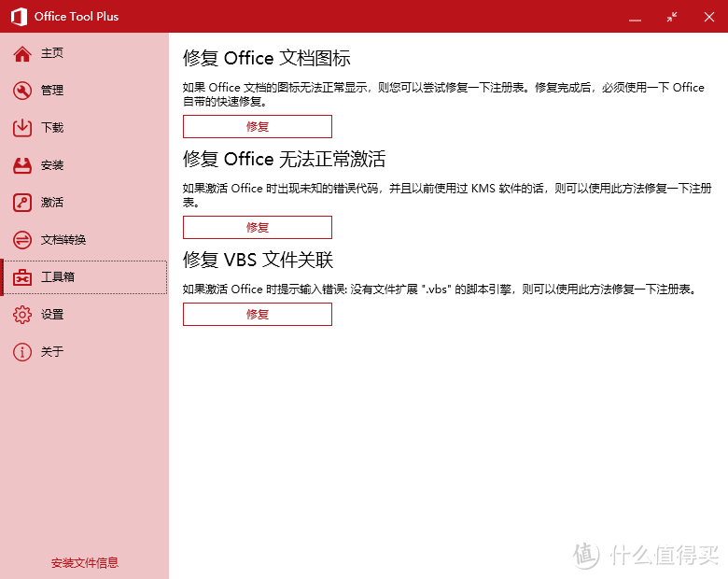This screenshot has height=579, width=728.
Task: Open the 安装文件信息 link
Action: pos(85,563)
